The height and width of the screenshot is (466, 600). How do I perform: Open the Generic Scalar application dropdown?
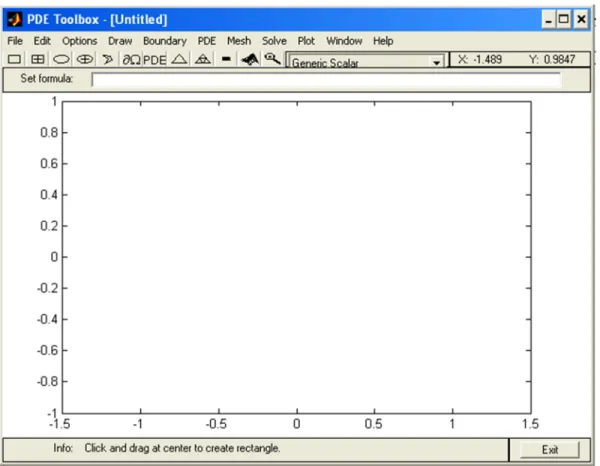[366, 62]
